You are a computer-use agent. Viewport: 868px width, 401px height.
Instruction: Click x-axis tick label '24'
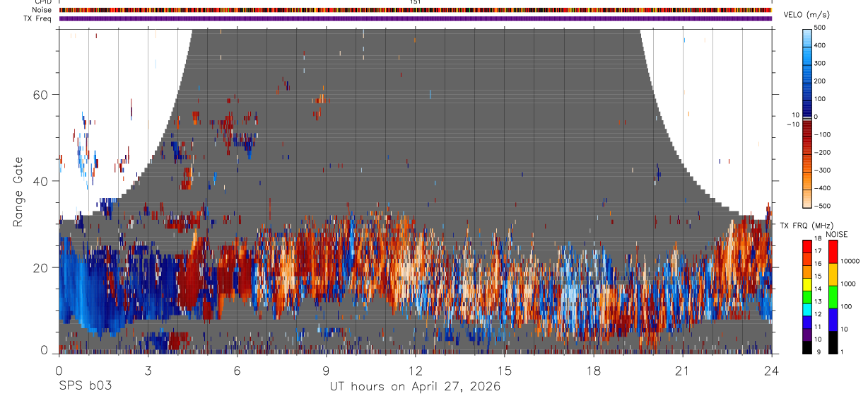tap(771, 371)
